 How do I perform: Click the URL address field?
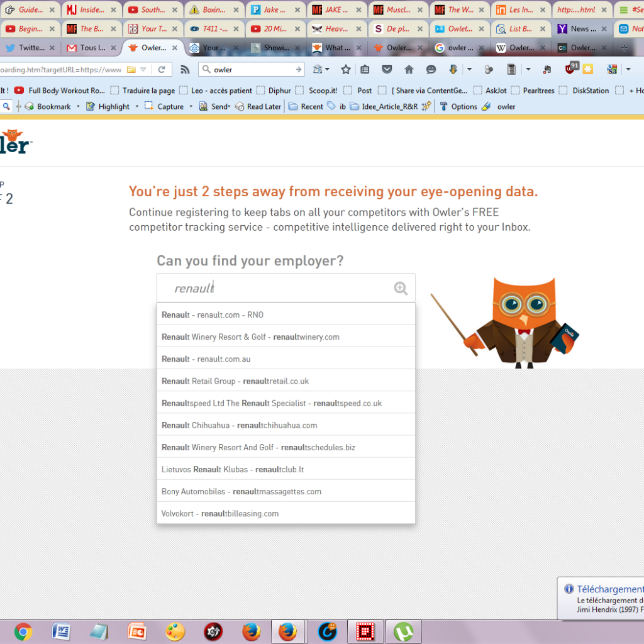click(62, 69)
